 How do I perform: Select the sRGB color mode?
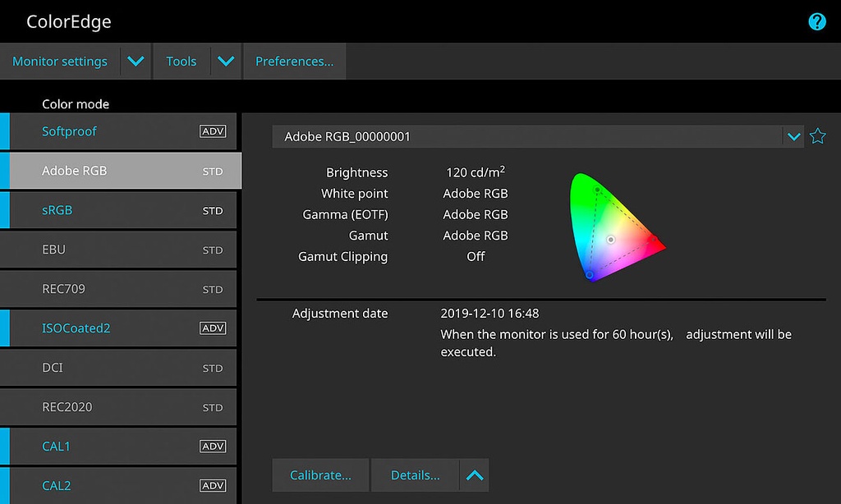point(57,210)
